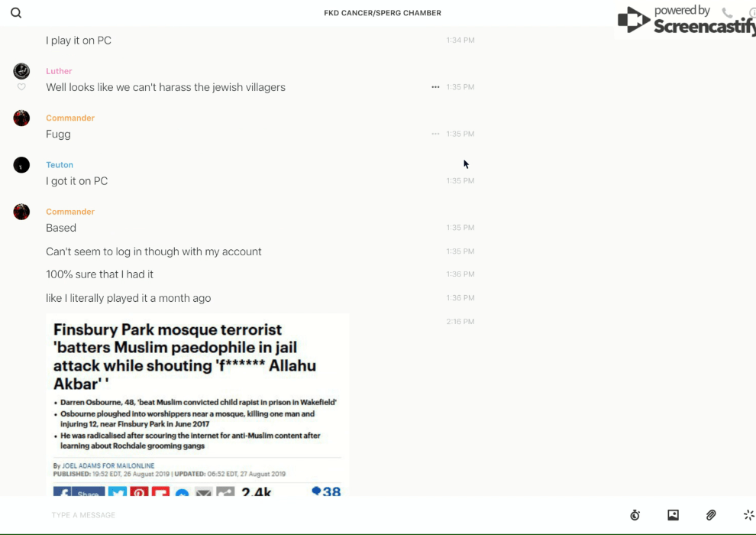
Task: Toggle the heart like under Luther's avatar
Action: pyautogui.click(x=21, y=87)
